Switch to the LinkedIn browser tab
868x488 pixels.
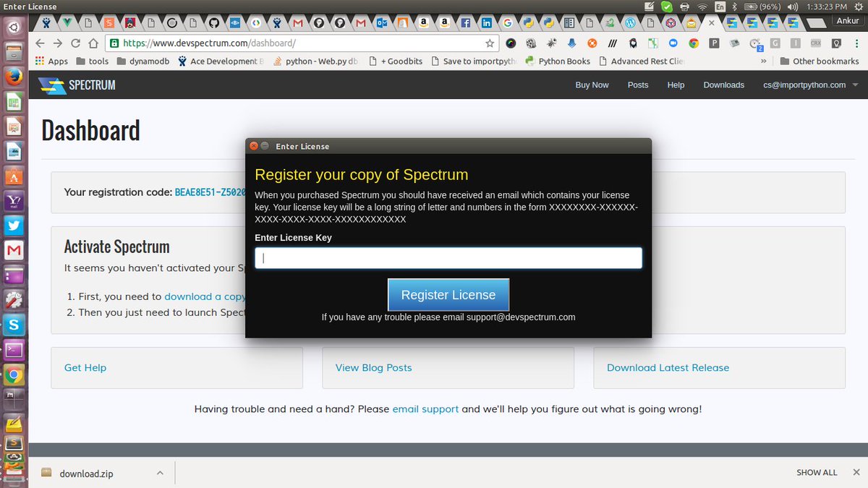(x=487, y=23)
